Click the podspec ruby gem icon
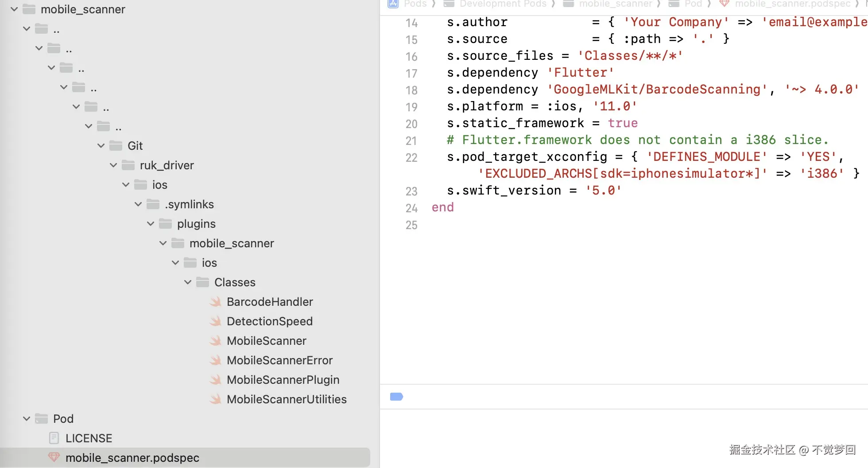 point(54,457)
